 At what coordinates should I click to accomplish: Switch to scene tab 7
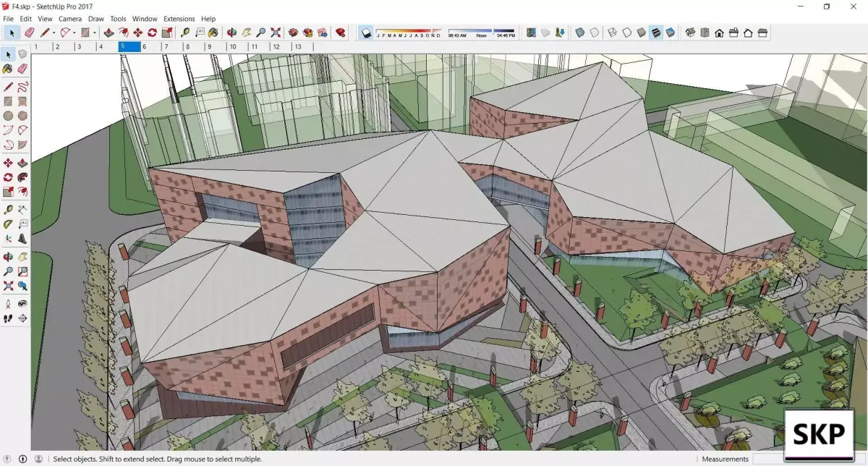pos(174,46)
